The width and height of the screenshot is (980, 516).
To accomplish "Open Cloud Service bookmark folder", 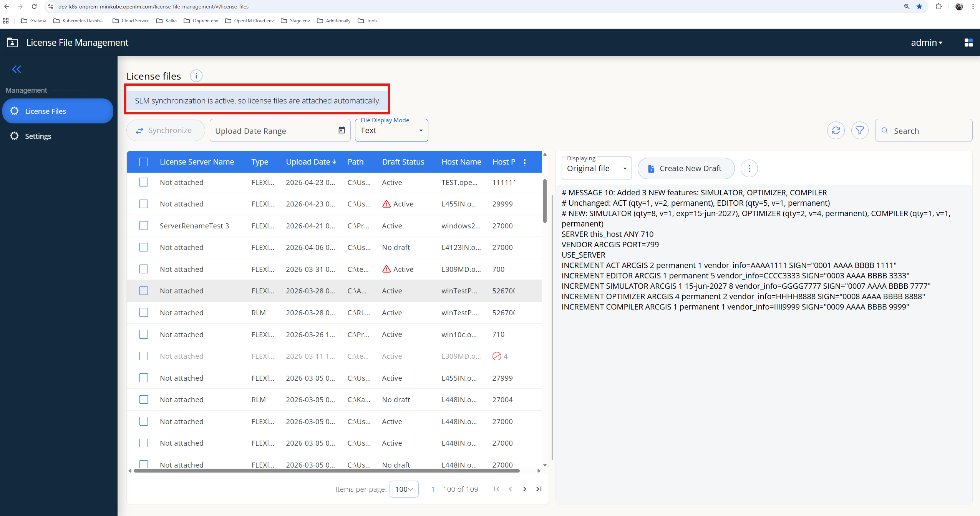I will click(131, 21).
